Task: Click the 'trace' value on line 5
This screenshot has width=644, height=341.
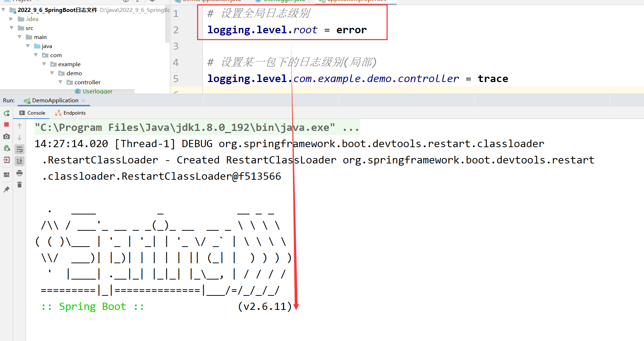Action: coord(493,79)
